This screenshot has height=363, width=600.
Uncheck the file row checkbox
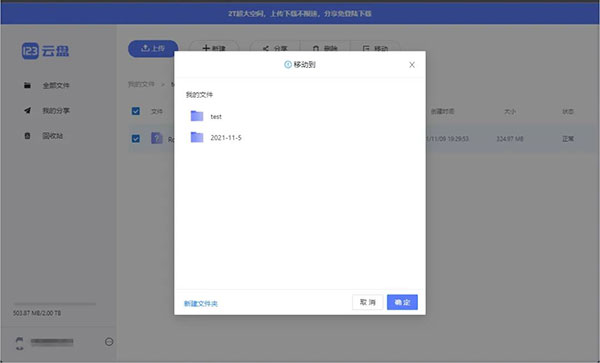135,138
